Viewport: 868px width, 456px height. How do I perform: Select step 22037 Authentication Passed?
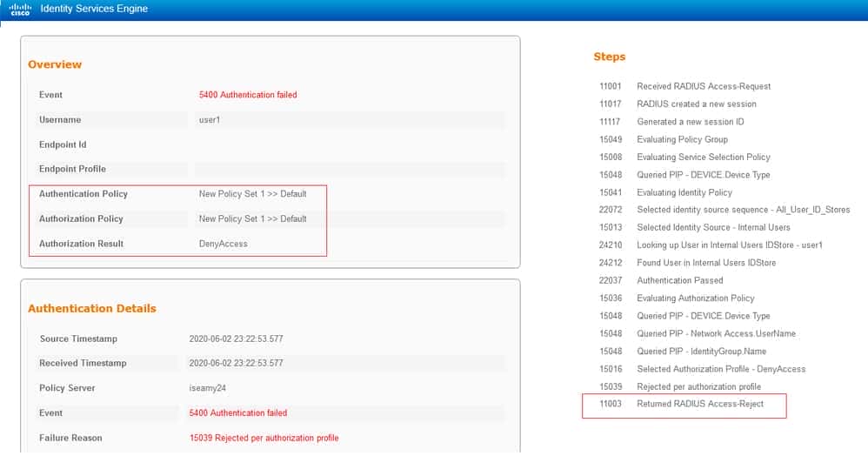[661, 280]
